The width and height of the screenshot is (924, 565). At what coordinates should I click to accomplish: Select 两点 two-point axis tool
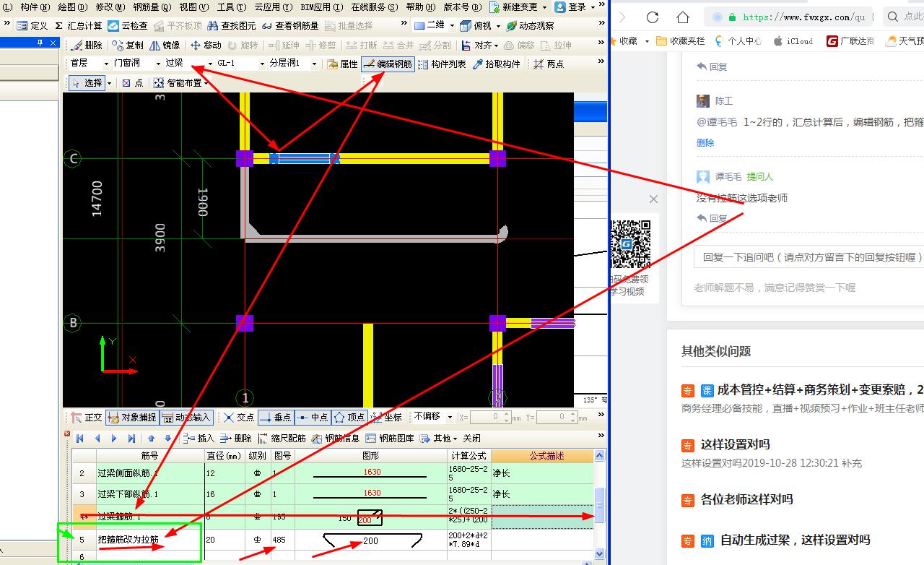click(x=549, y=64)
